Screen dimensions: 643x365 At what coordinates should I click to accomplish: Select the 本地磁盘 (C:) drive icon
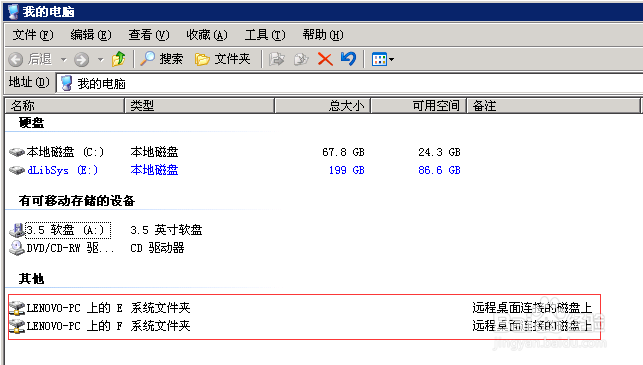click(17, 152)
